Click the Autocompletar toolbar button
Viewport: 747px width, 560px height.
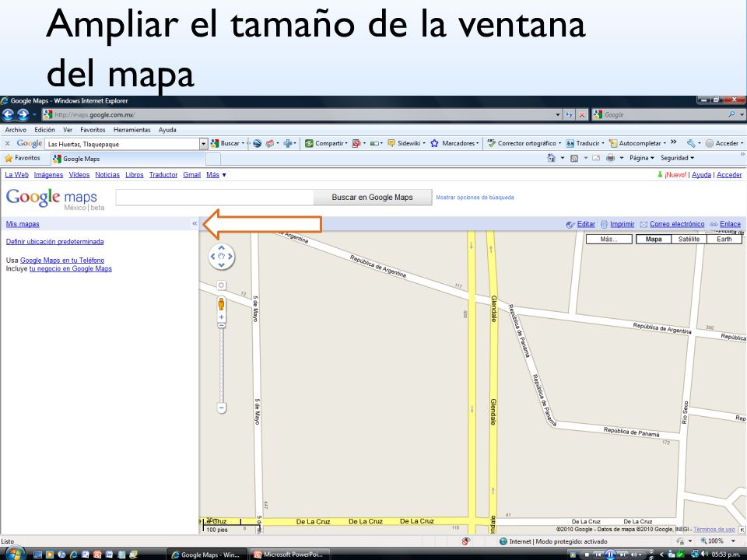point(637,143)
